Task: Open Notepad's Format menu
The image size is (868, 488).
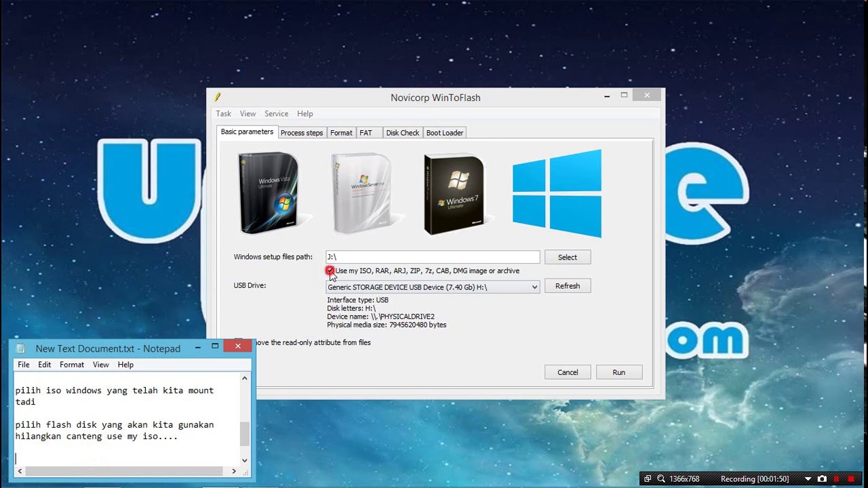Action: pyautogui.click(x=72, y=365)
